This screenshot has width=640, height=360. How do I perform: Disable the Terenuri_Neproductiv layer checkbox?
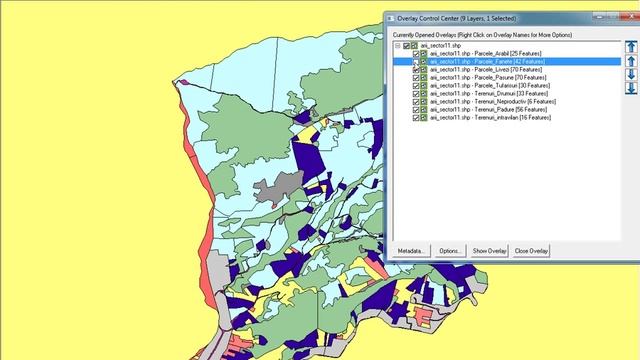[416, 102]
